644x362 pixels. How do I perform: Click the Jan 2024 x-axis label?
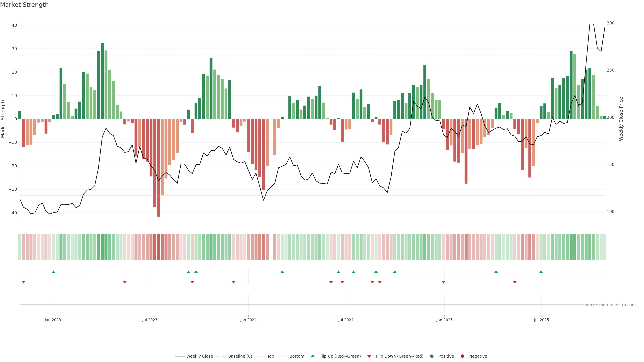[x=248, y=320]
